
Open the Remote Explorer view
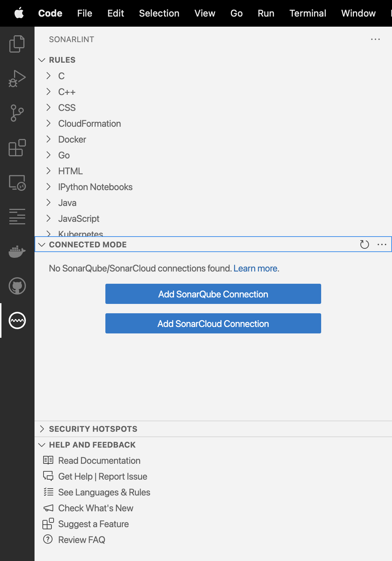pyautogui.click(x=17, y=182)
